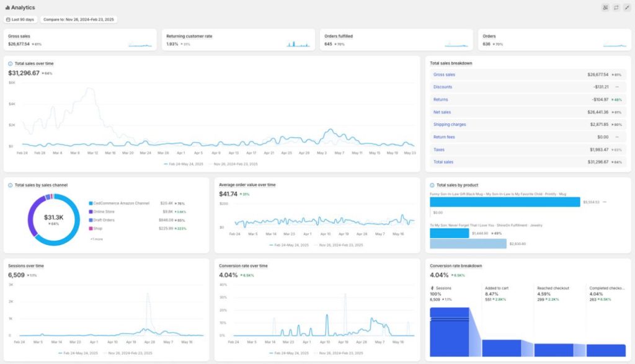Click info icon beside Total sales by product

tap(432, 185)
